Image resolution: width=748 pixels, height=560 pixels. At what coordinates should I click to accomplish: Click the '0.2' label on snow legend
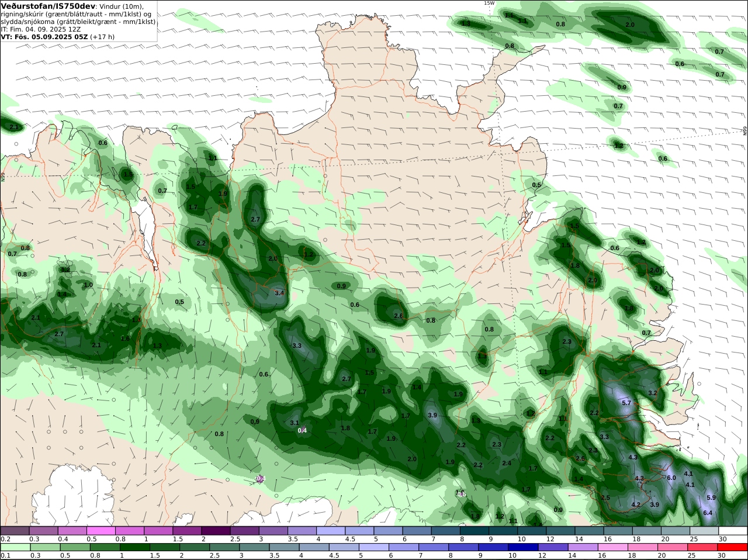click(x=5, y=539)
